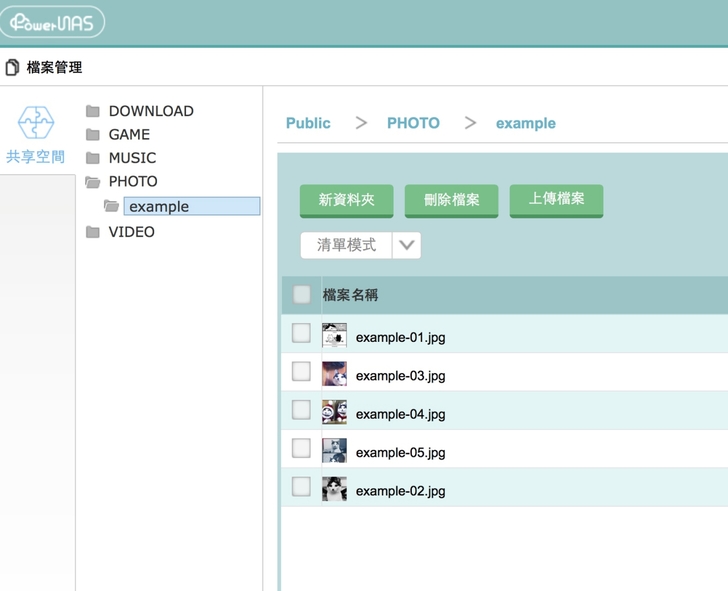Click the VIDEO folder icon
The image size is (728, 591).
coord(93,232)
